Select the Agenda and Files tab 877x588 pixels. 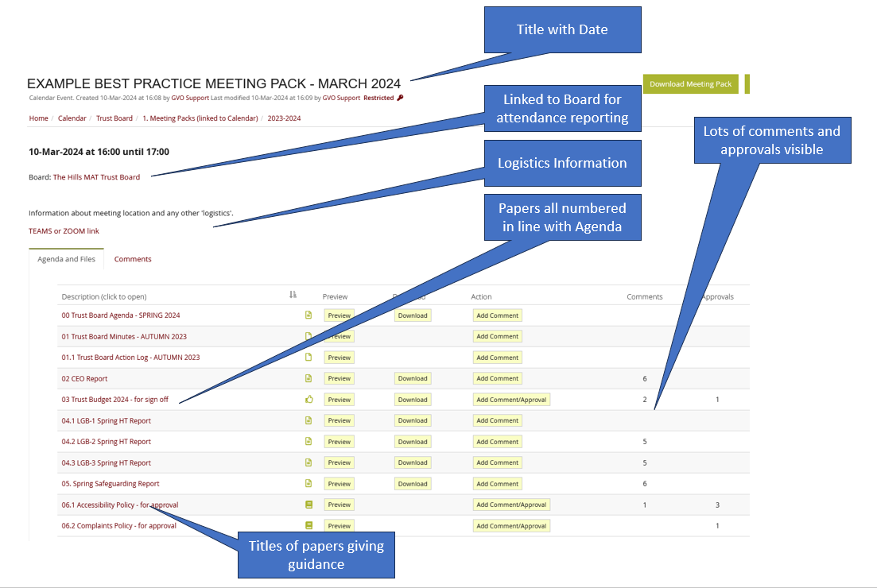[x=66, y=259]
